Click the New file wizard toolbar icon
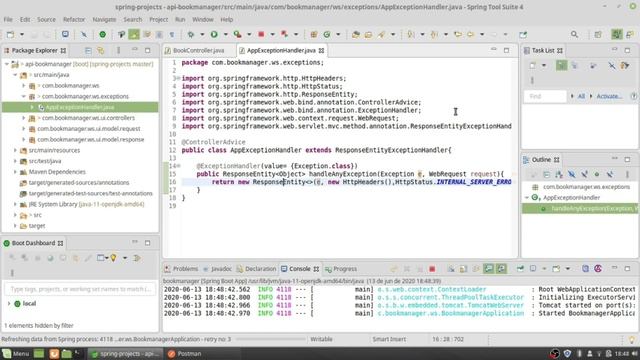 (11, 35)
